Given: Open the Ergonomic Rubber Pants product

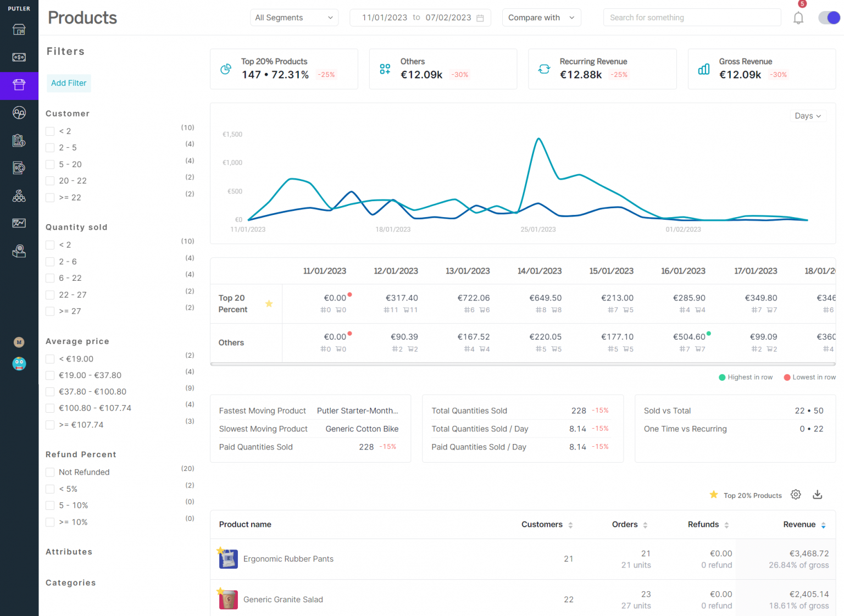Looking at the screenshot, I should (x=288, y=559).
